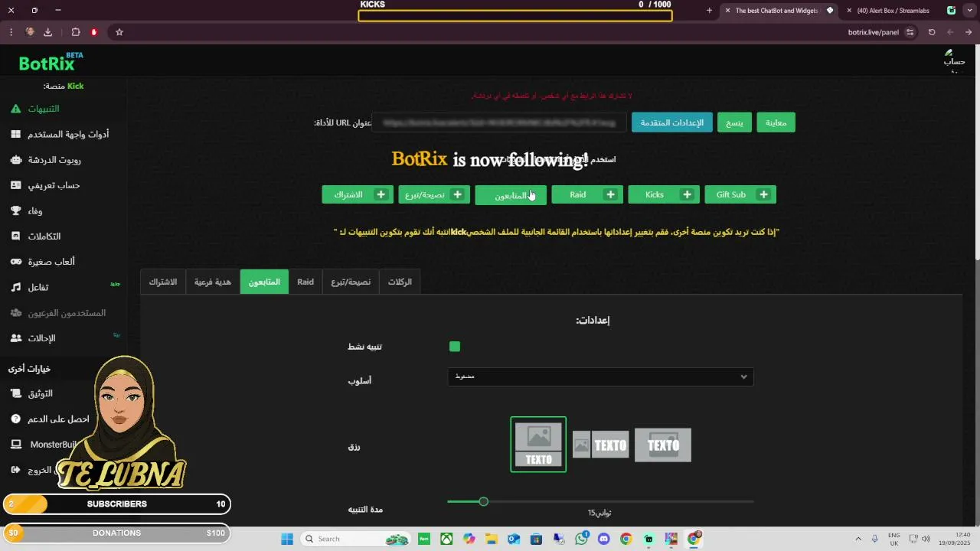Viewport: 980px width, 551px height.
Task: Switch to the Raid settings tab
Action: click(x=305, y=282)
